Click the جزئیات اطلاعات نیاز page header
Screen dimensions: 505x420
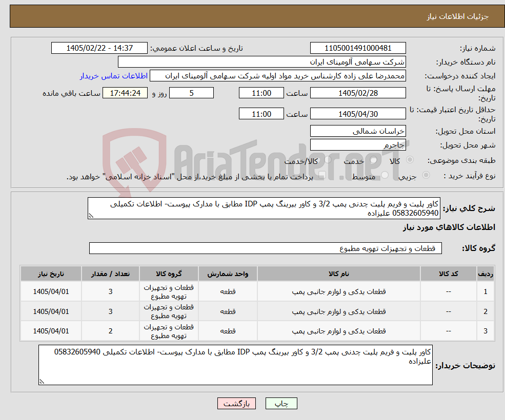pos(457,16)
